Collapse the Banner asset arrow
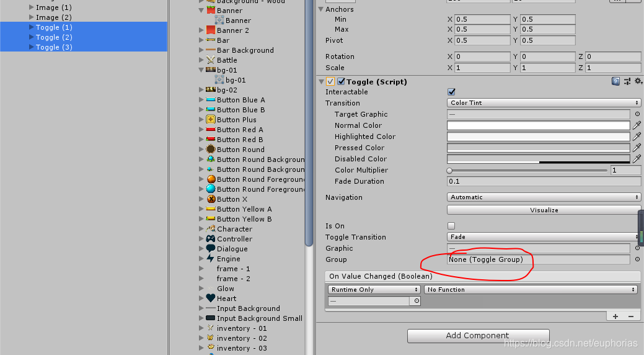The width and height of the screenshot is (644, 355). click(x=201, y=11)
